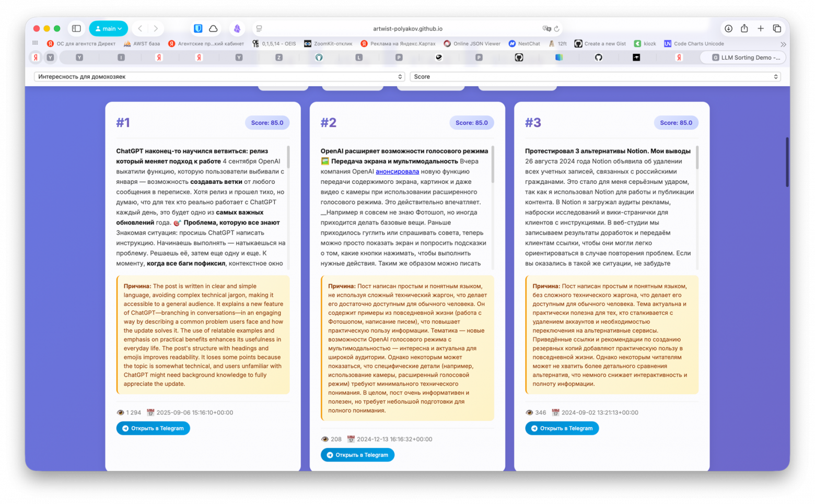
Task: Show the downloads list
Action: [x=728, y=29]
